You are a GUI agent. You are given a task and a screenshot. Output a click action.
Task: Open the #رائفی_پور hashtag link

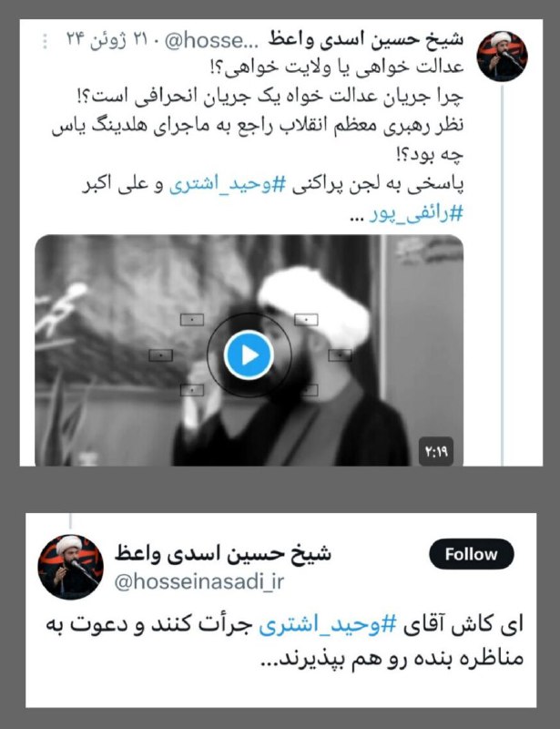[416, 214]
